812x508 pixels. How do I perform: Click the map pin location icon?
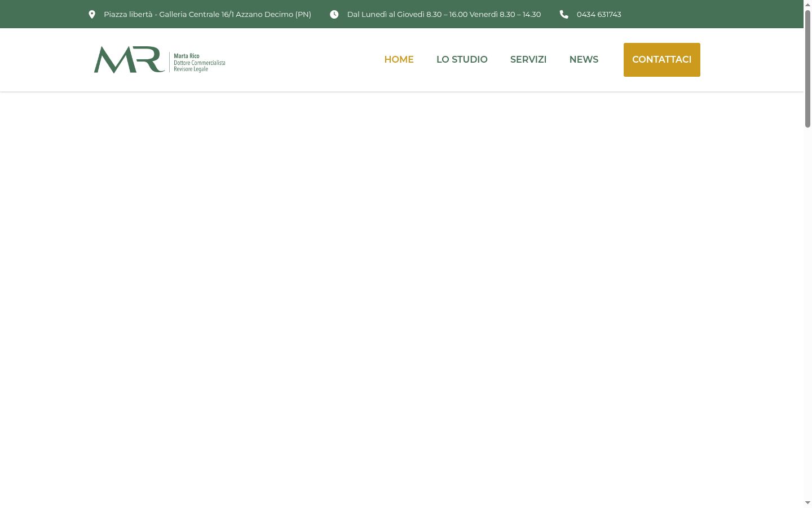pyautogui.click(x=92, y=14)
